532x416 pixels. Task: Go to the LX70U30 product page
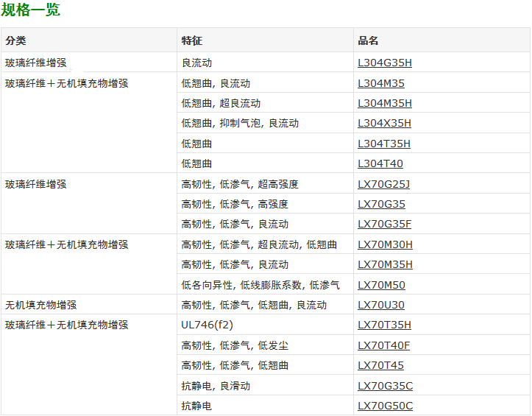coord(380,305)
